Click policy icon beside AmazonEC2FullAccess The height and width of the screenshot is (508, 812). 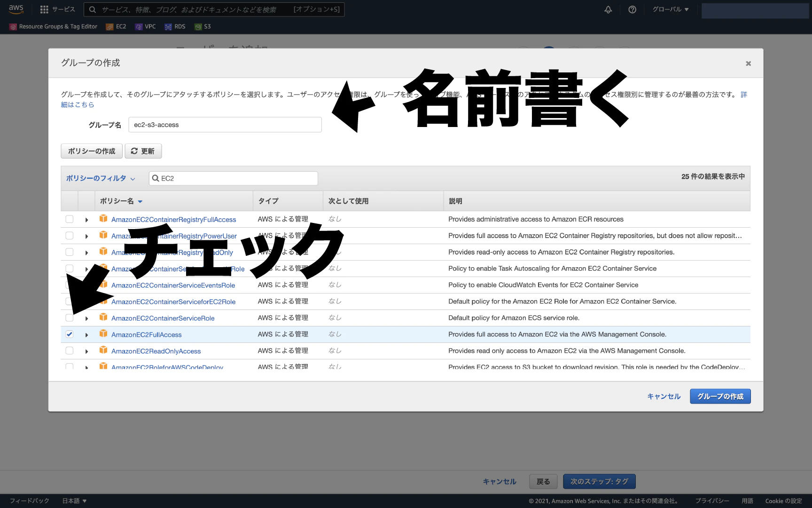103,334
